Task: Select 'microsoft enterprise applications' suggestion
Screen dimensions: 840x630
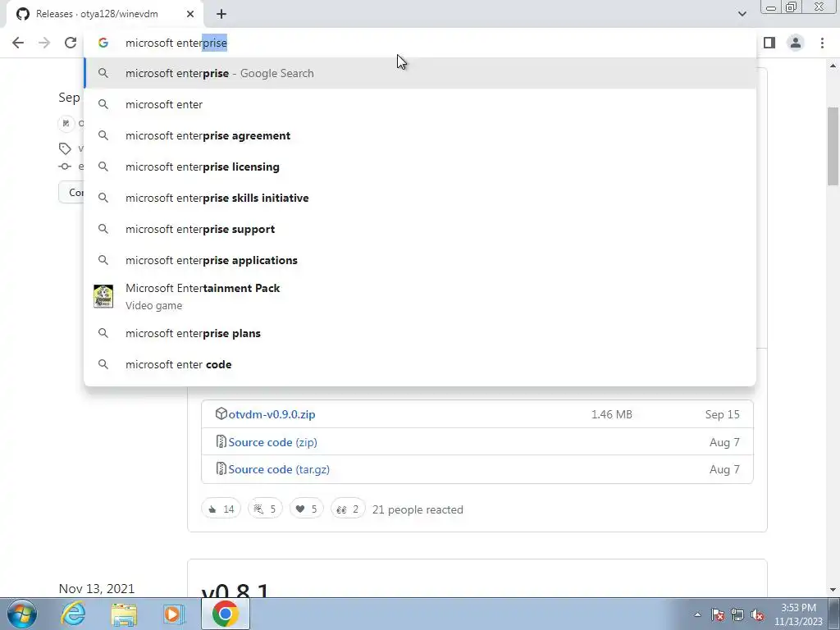Action: pos(420,260)
